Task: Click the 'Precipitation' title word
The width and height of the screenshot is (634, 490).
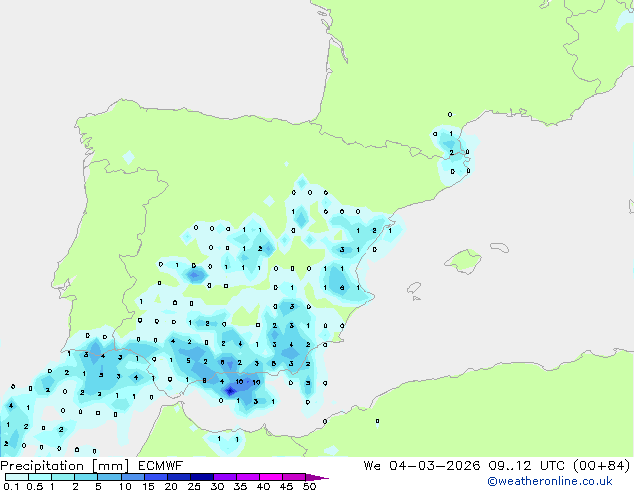Action: (42, 466)
